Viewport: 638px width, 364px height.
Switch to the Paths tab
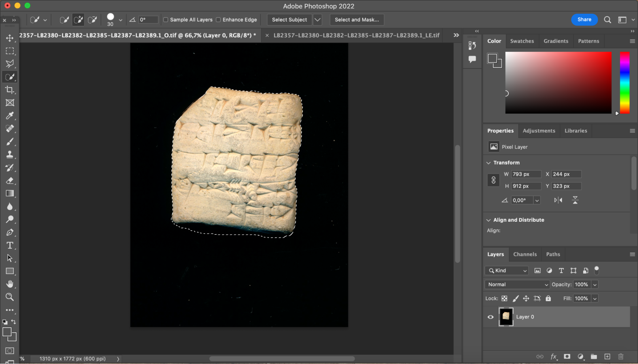(553, 254)
